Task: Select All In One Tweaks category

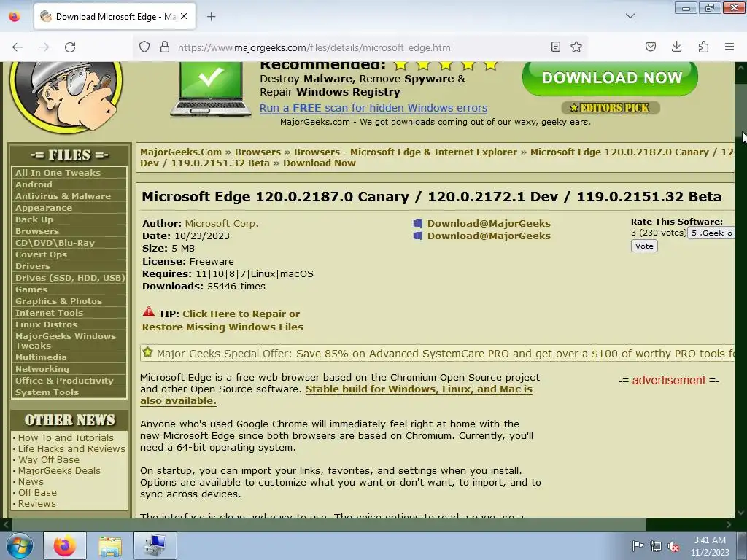Action: (58, 173)
